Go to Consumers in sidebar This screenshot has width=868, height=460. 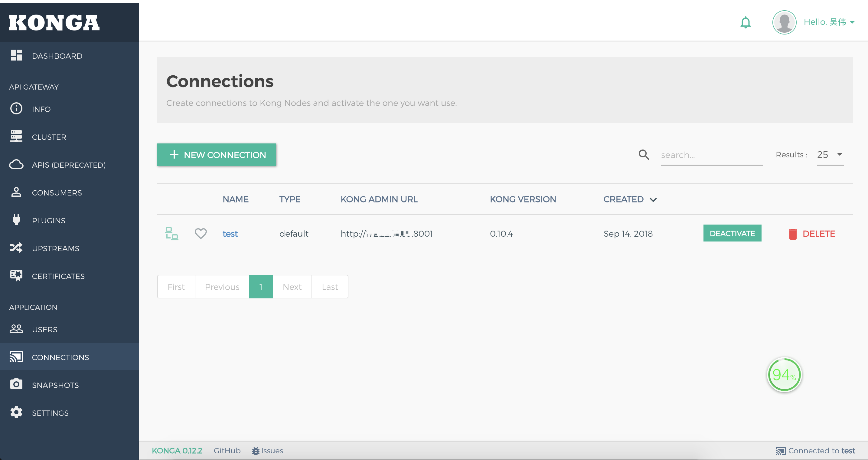click(x=57, y=192)
